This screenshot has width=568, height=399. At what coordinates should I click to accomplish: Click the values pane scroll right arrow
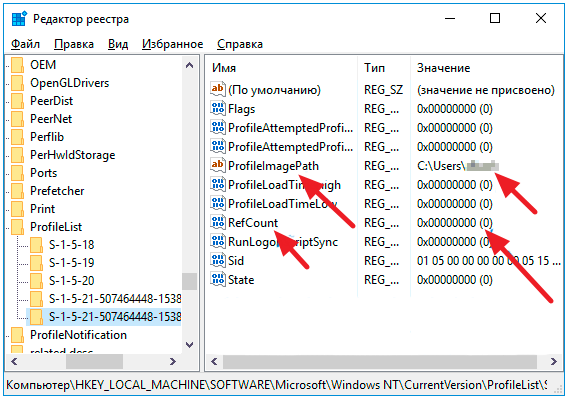[x=554, y=361]
